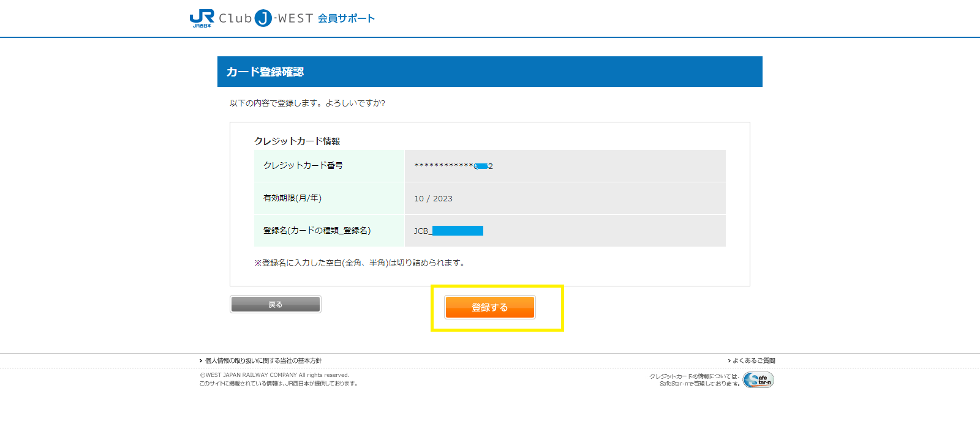Image resolution: width=980 pixels, height=440 pixels.
Task: Select the expiry date value 10 / 2023
Action: (433, 199)
